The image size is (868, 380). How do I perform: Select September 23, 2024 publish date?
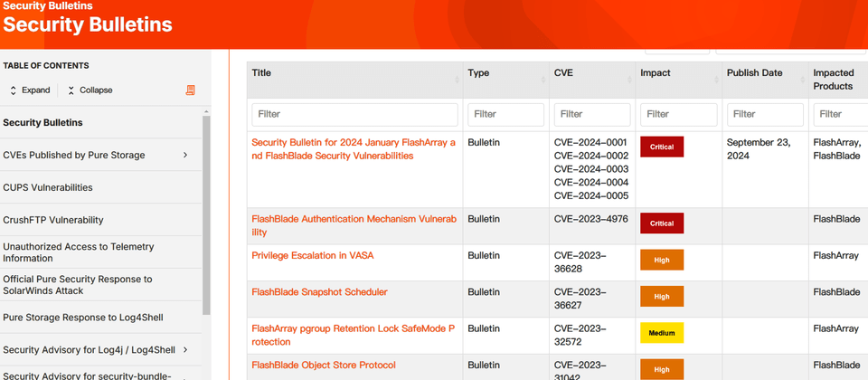coord(759,149)
